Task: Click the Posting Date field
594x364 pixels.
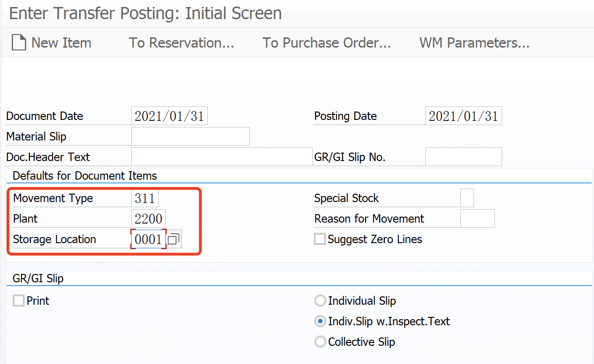Action: pyautogui.click(x=463, y=116)
